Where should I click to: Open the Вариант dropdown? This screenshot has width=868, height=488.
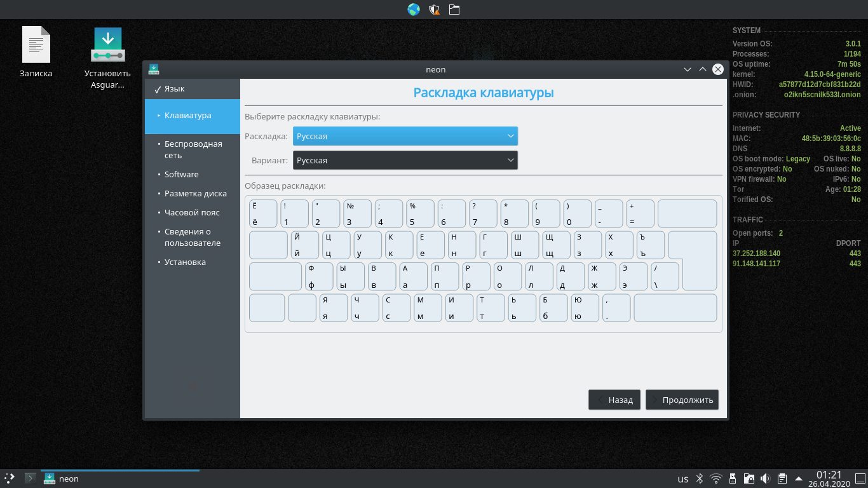point(405,160)
